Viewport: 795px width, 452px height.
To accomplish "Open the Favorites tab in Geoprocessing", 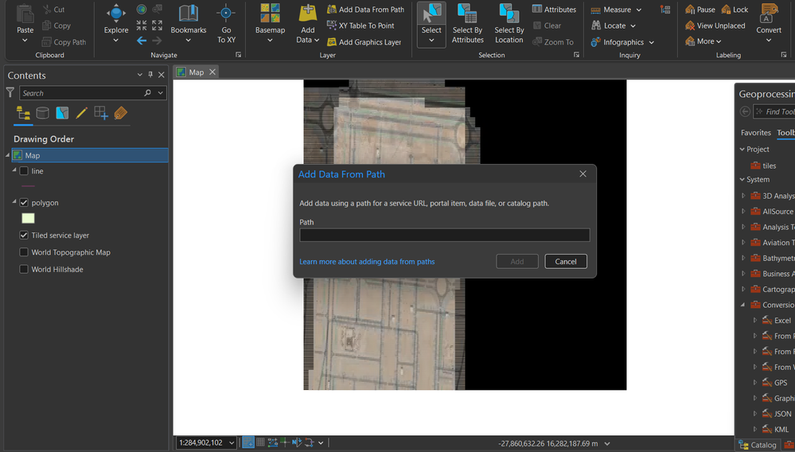I will coord(755,132).
